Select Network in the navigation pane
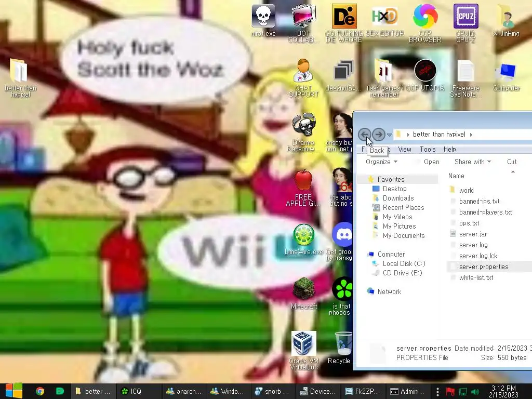Screen dimensions: 532x399 tap(389, 291)
